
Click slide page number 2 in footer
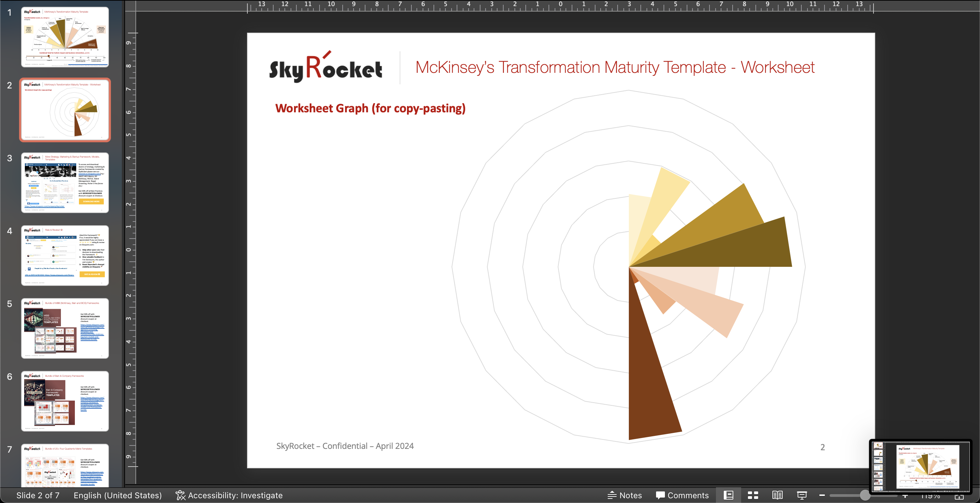822,447
